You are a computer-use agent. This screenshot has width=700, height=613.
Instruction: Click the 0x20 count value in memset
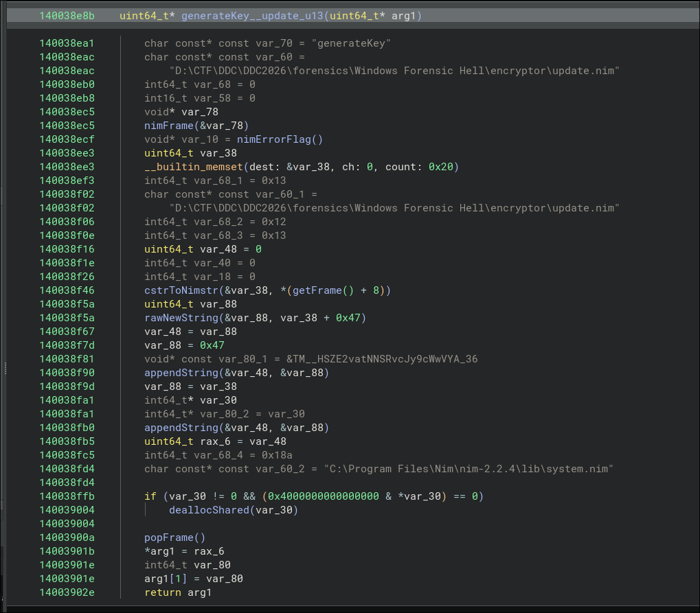(440, 167)
